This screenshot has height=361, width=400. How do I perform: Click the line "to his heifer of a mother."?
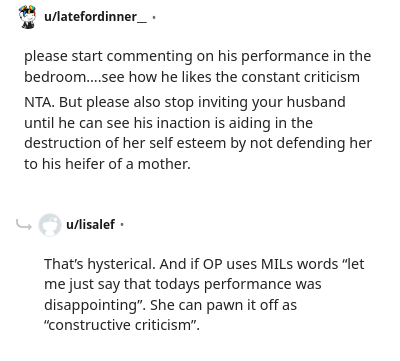[107, 164]
